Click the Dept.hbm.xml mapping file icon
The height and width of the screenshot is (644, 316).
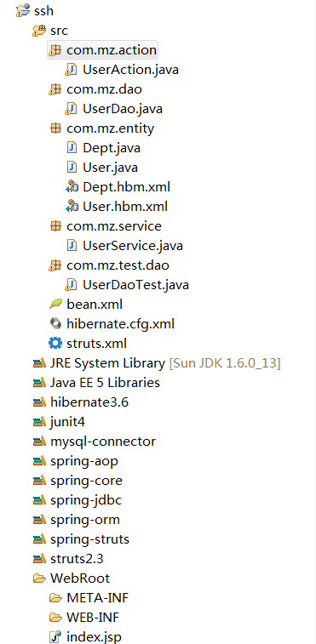[x=72, y=187]
